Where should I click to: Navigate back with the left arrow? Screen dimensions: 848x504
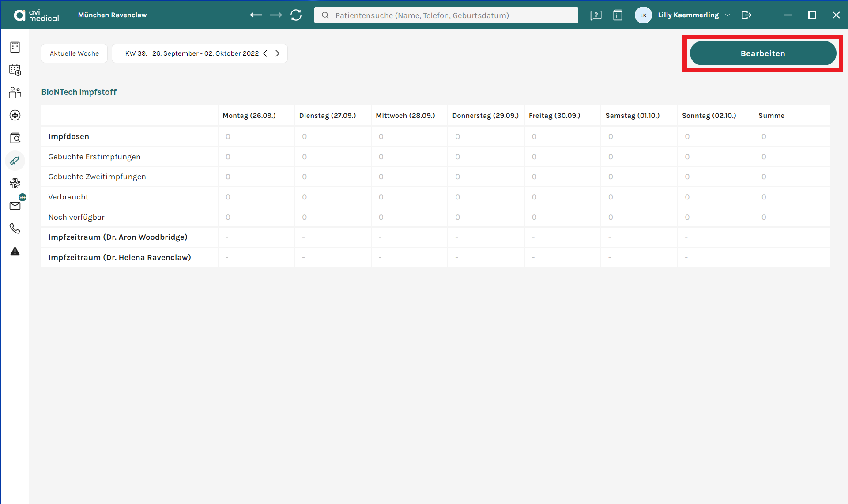256,15
